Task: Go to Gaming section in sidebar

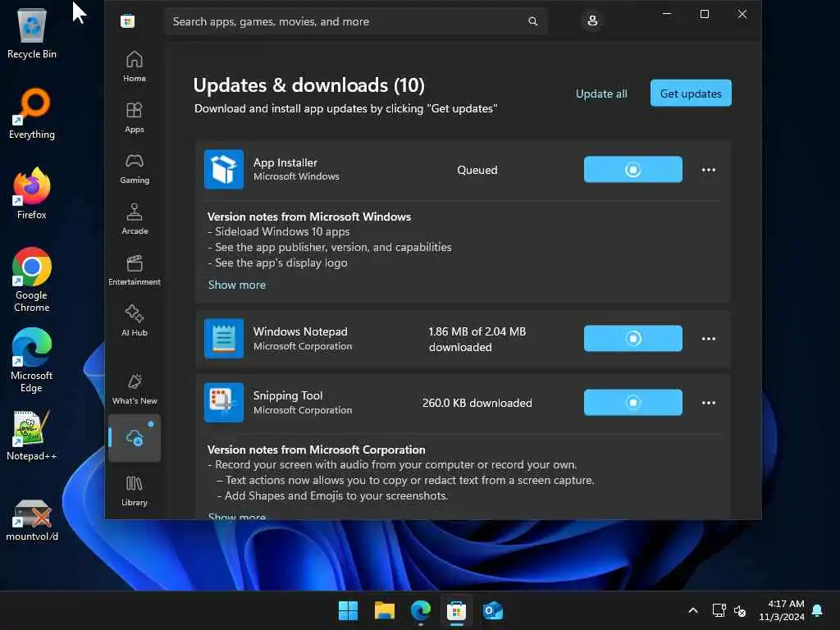Action: pos(134,168)
